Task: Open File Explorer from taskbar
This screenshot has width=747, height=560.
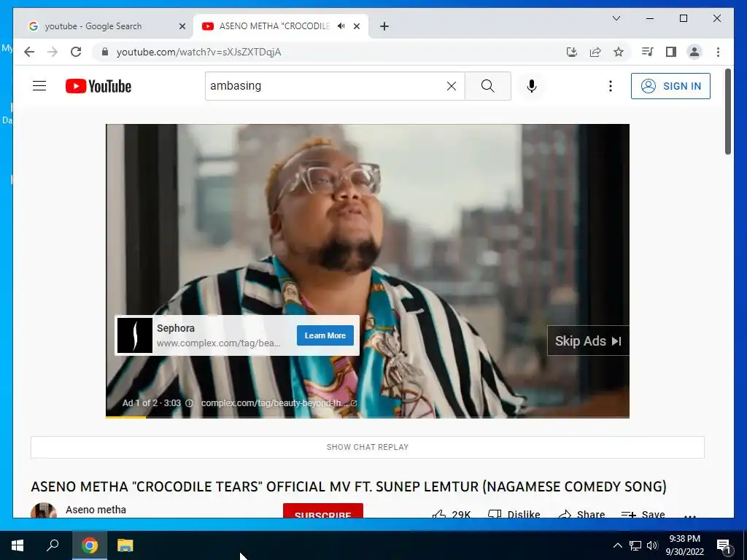Action: click(x=125, y=545)
